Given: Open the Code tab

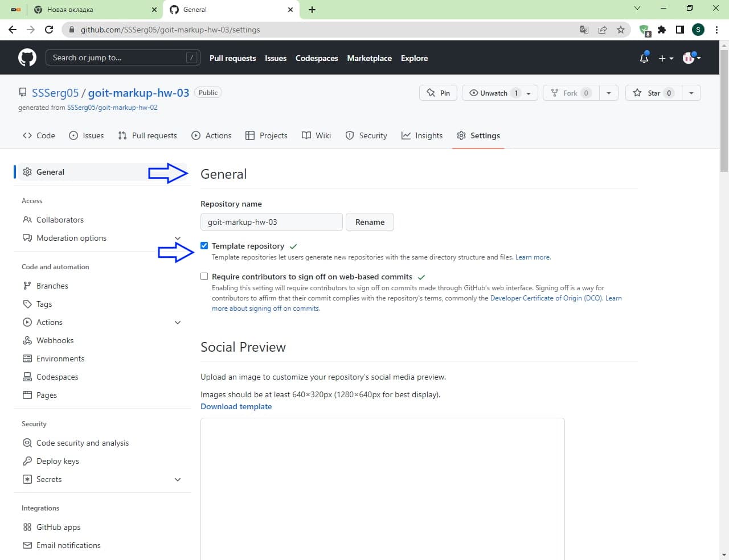Looking at the screenshot, I should 39,135.
